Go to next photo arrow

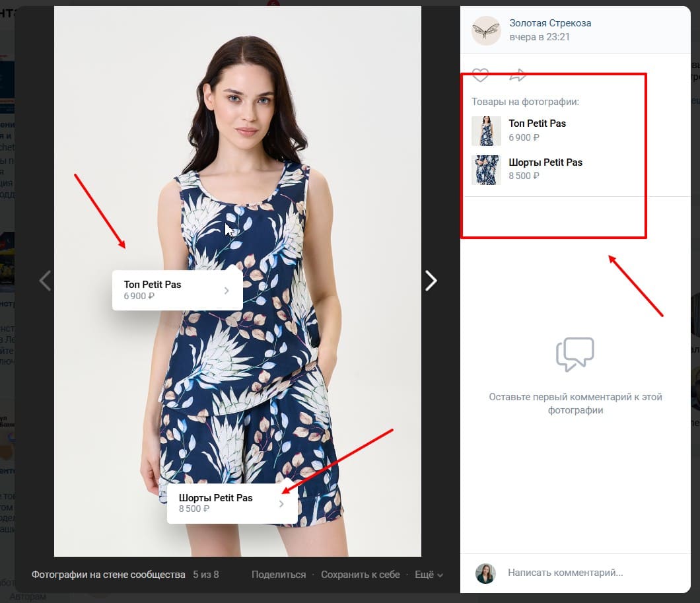tap(431, 281)
